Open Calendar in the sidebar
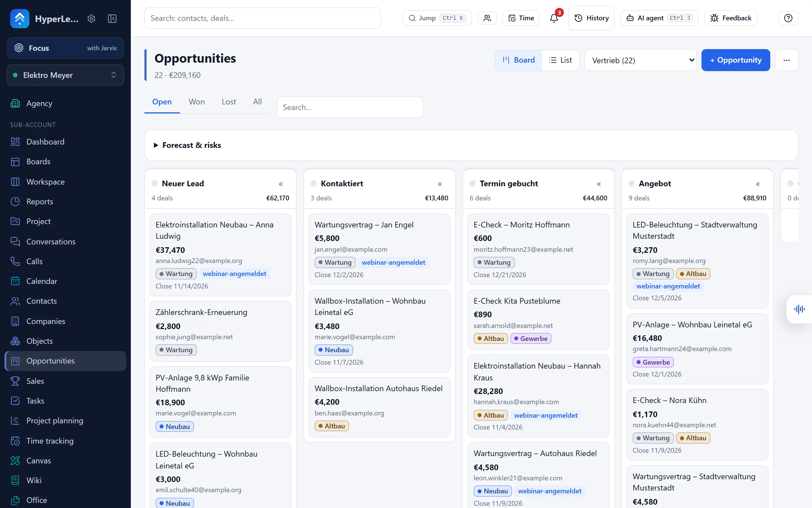The image size is (812, 508). 65,281
